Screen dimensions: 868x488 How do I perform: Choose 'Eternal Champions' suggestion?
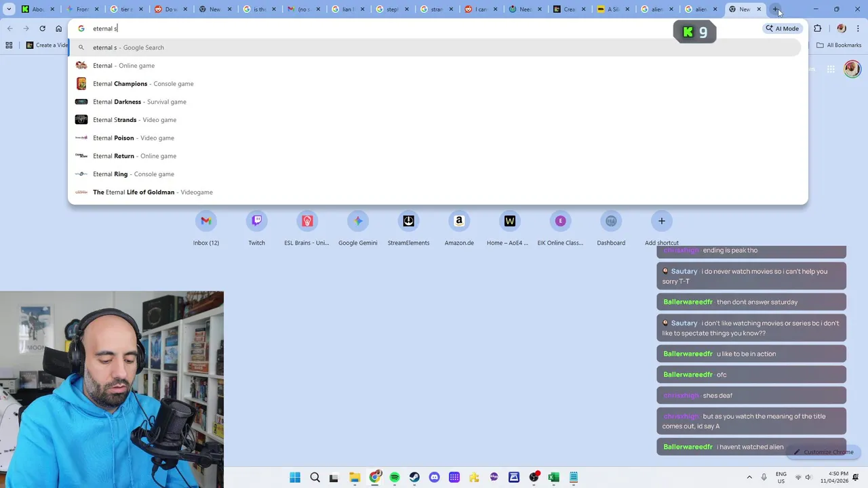tap(434, 83)
